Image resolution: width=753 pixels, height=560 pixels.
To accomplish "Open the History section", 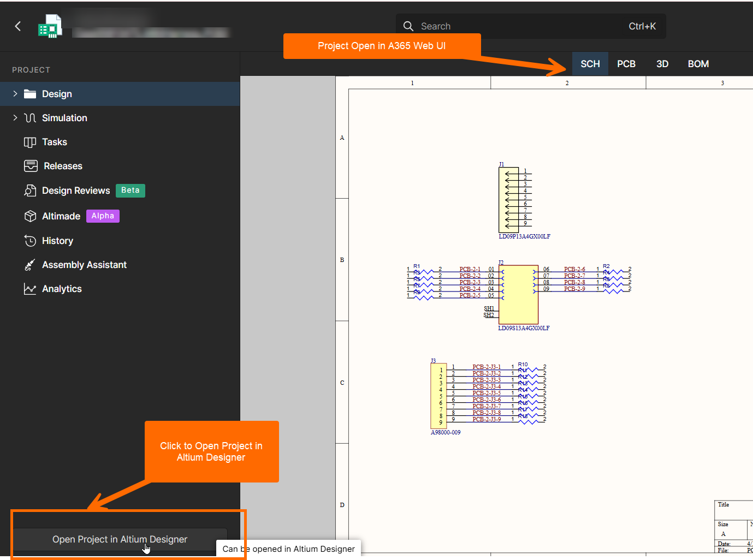I will coord(57,241).
